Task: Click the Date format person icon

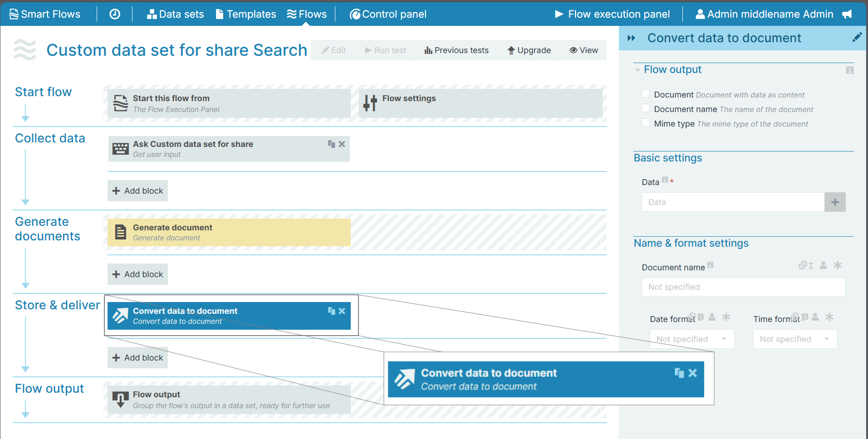Action: 712,317
